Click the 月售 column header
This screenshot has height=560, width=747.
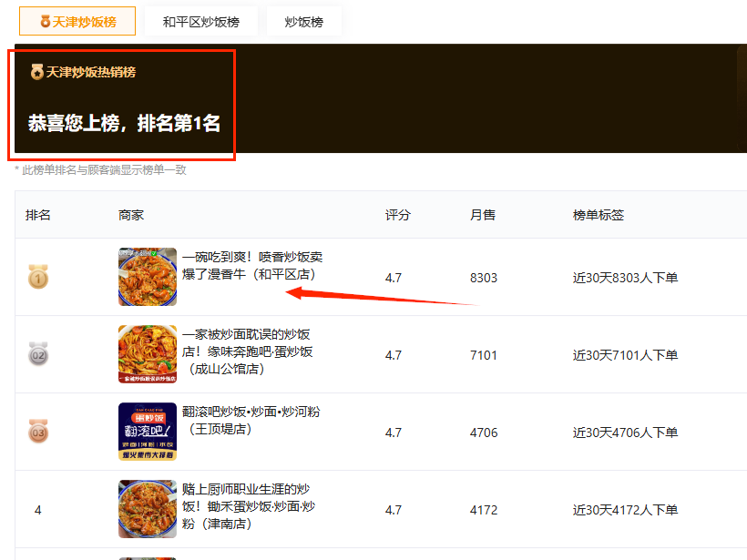(x=482, y=215)
